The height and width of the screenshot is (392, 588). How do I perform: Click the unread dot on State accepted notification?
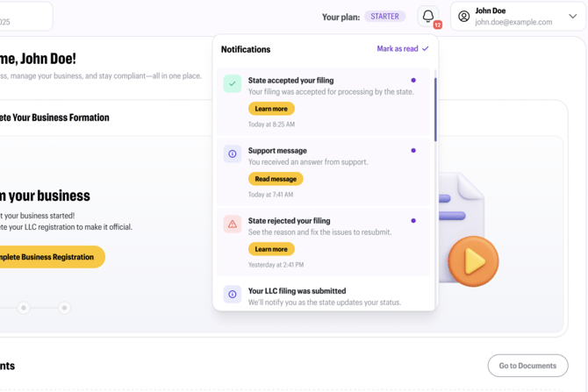pyautogui.click(x=413, y=81)
